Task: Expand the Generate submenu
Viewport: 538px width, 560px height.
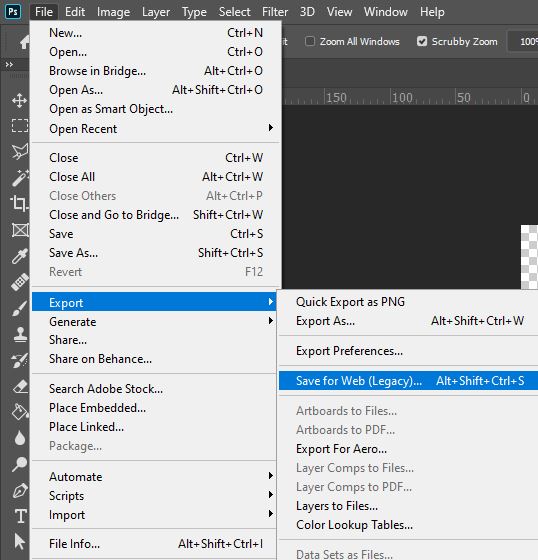Action: pos(154,321)
